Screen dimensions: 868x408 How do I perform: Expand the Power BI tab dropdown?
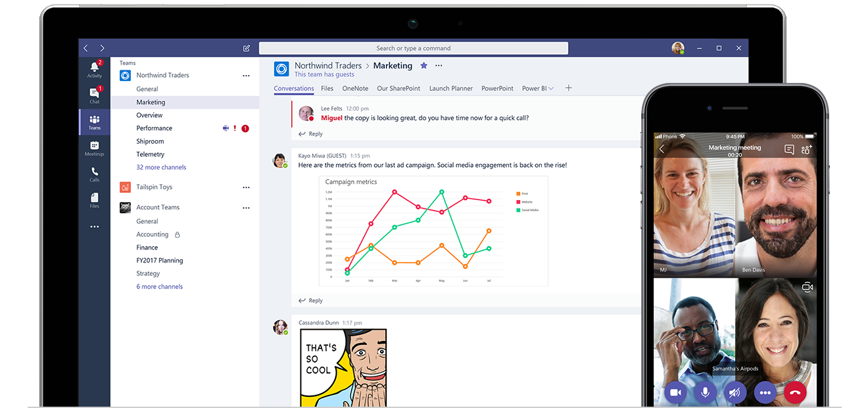point(551,88)
